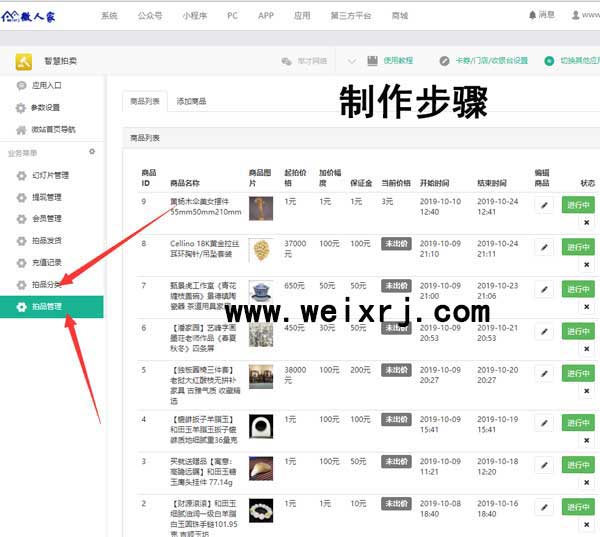Click the pencil circle icon beside 卡券/门店/收银台设置
Screen dimensions: 600x537
[444, 61]
